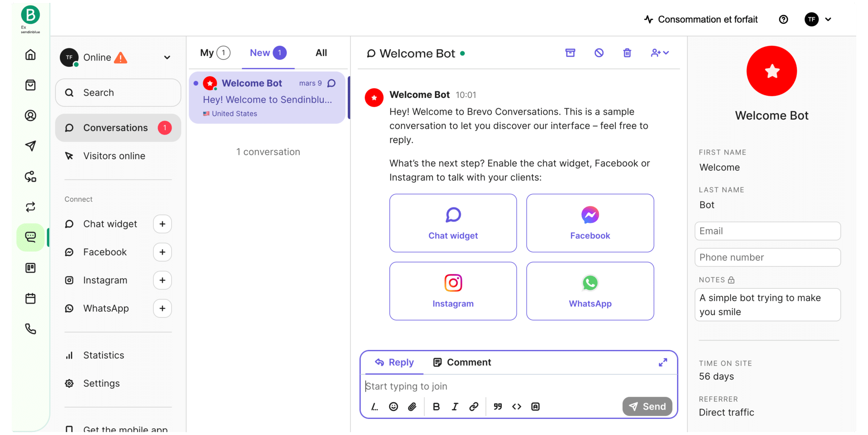
Task: Select the Conversations chat sidebar icon
Action: [x=31, y=237]
